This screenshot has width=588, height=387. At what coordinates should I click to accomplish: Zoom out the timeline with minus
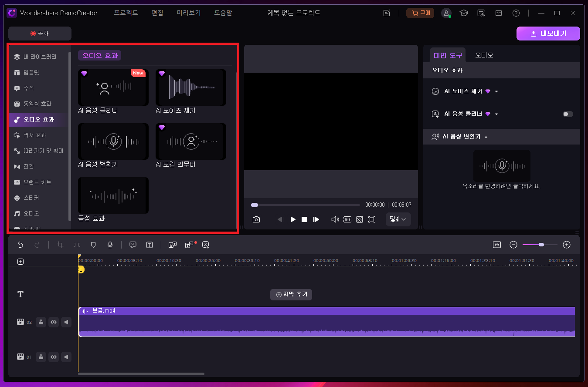point(513,245)
